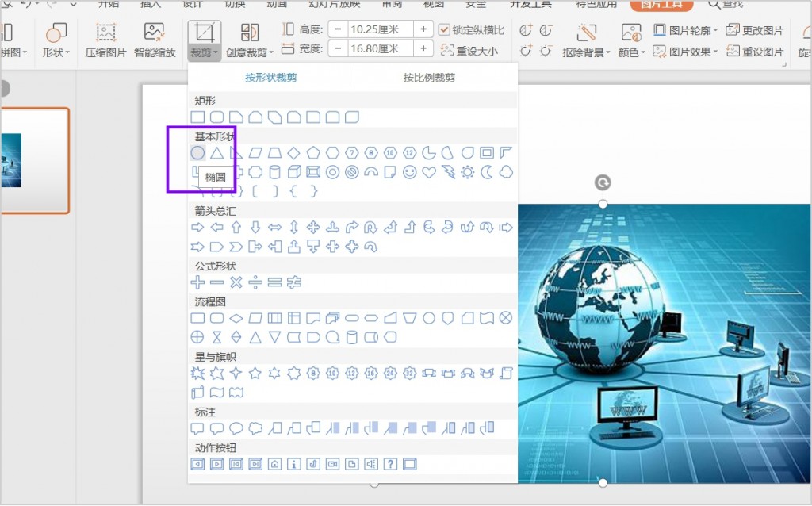This screenshot has height=506, width=812.
Task: Choose the heart crop shape
Action: [429, 172]
